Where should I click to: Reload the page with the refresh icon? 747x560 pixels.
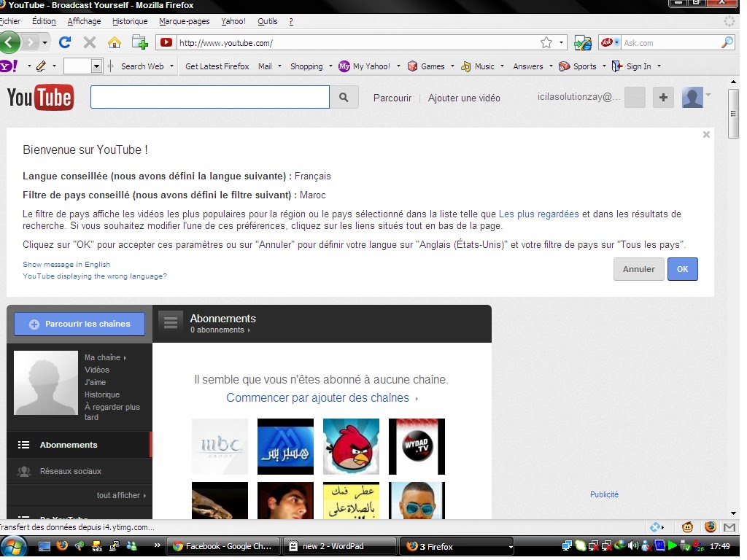65,42
